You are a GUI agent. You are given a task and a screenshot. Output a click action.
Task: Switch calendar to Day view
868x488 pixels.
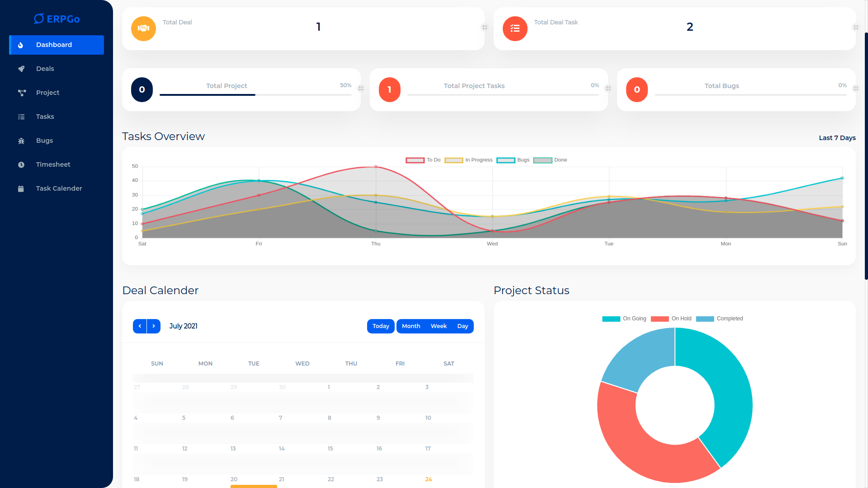pos(462,326)
